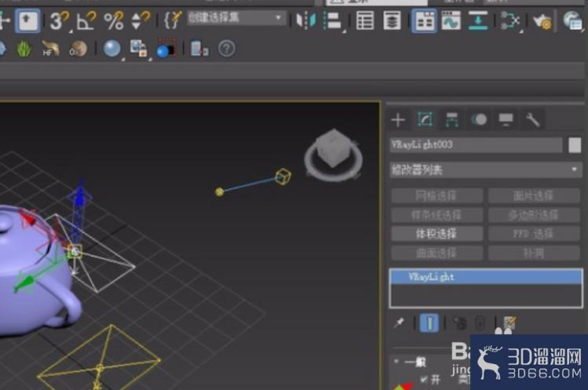Click the VRayLight003 object name field

(x=476, y=144)
